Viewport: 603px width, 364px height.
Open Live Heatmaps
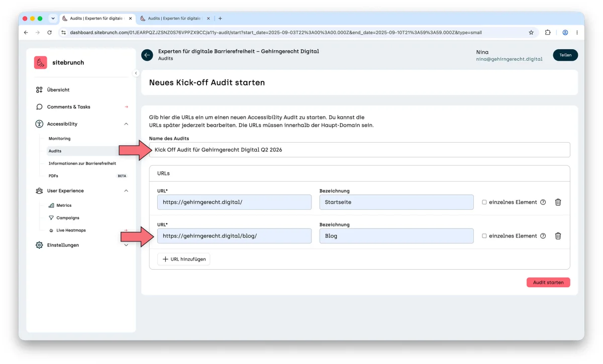click(x=71, y=230)
